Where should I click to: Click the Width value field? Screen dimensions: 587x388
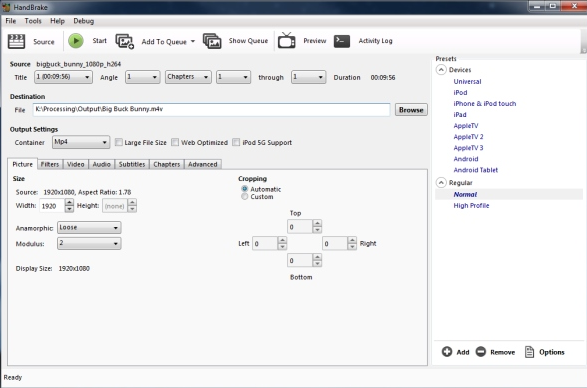coord(52,206)
